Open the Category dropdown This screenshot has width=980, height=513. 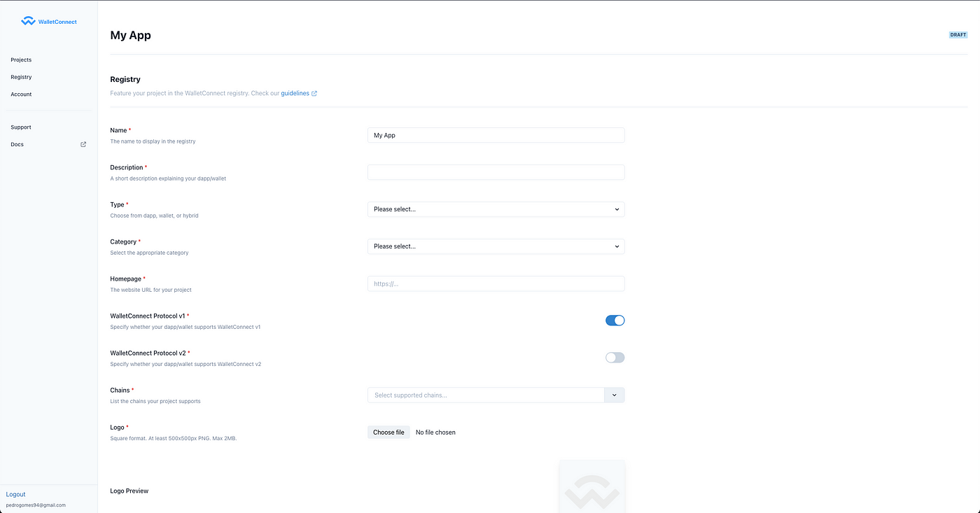point(496,246)
